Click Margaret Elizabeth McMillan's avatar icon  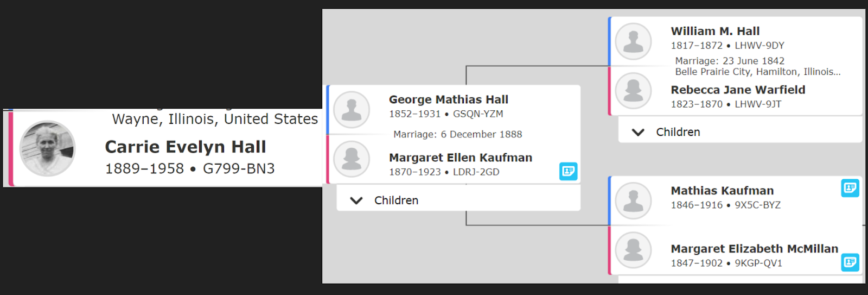pyautogui.click(x=633, y=250)
